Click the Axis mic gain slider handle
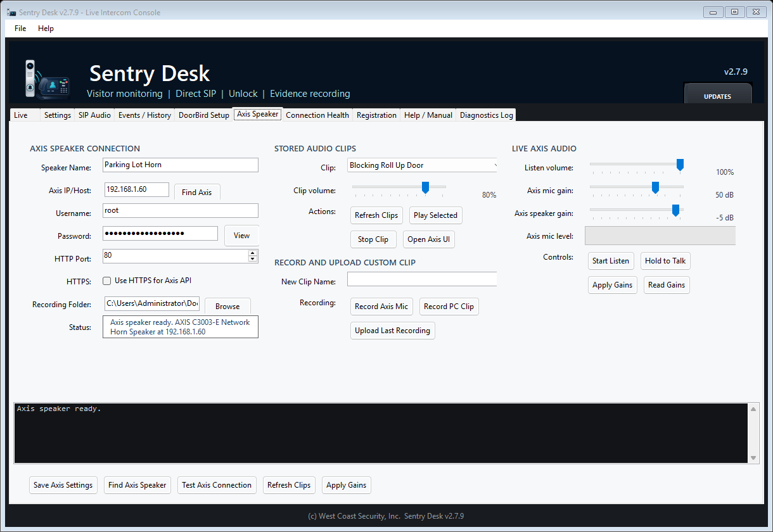 coord(655,187)
